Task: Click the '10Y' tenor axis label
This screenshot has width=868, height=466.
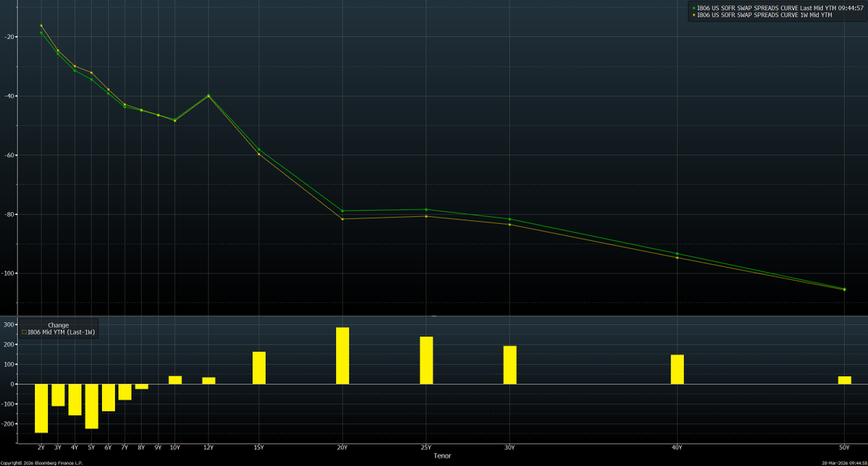Action: click(175, 447)
